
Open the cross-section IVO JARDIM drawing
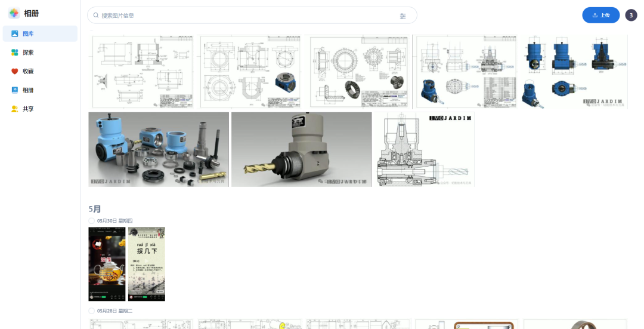425,149
